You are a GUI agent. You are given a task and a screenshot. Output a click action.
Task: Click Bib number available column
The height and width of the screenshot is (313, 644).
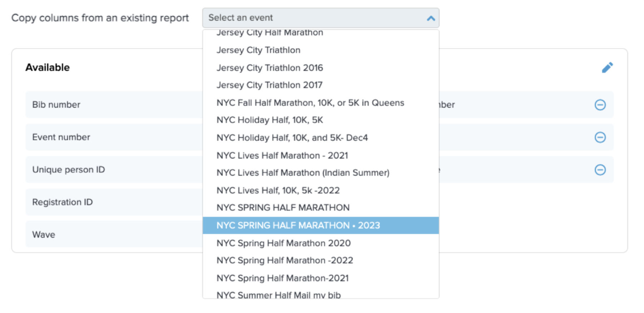point(56,105)
